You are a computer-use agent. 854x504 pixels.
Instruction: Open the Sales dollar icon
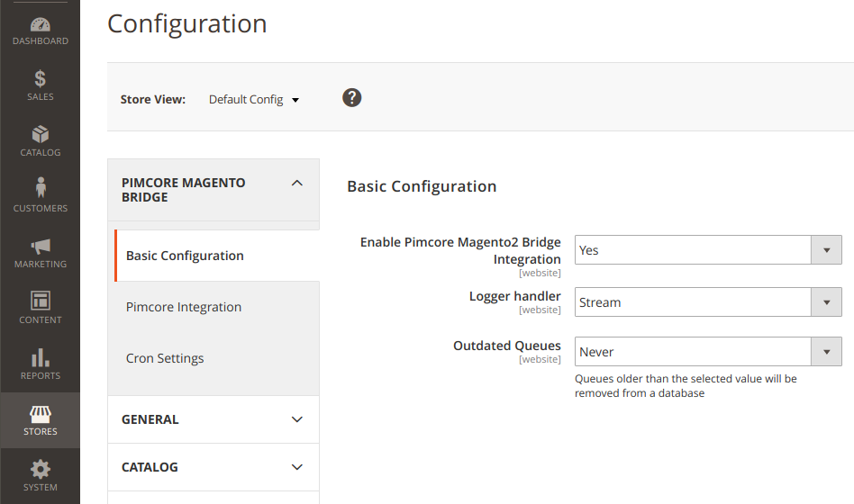coord(40,79)
